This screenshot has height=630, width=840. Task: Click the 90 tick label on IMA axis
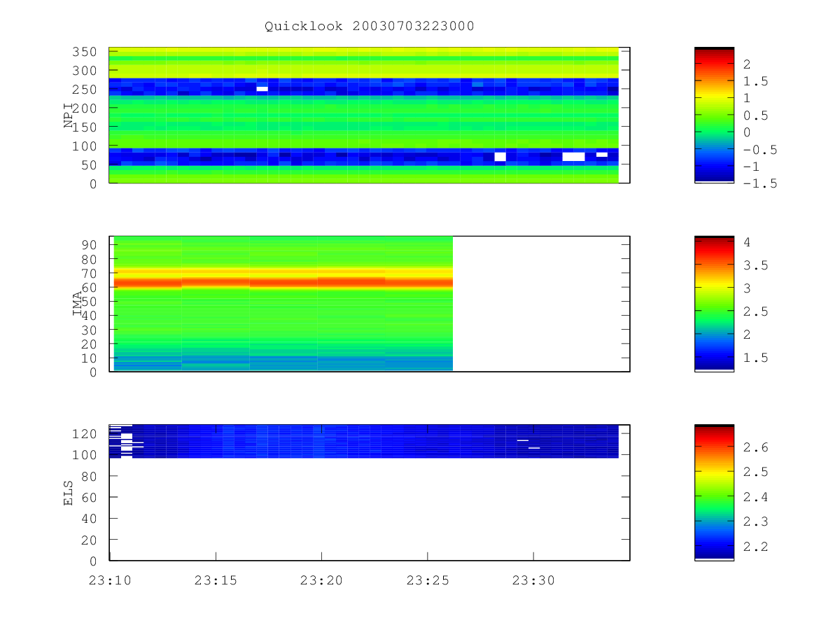tap(91, 244)
